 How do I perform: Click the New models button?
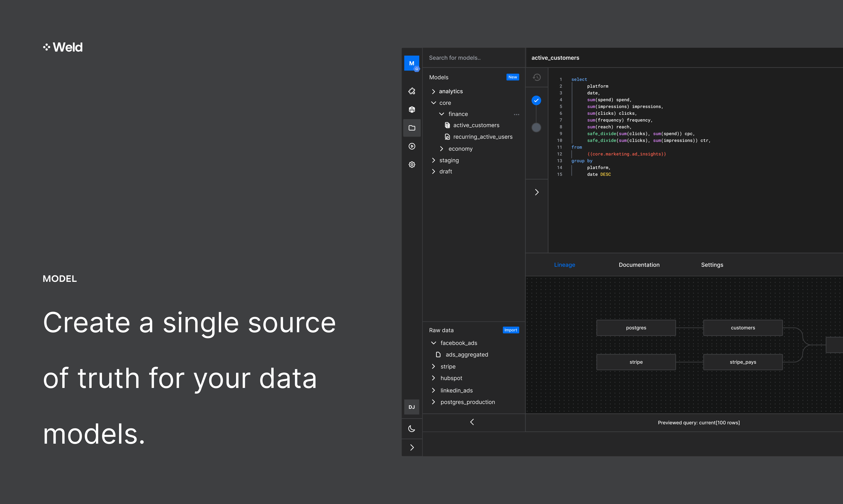click(512, 77)
